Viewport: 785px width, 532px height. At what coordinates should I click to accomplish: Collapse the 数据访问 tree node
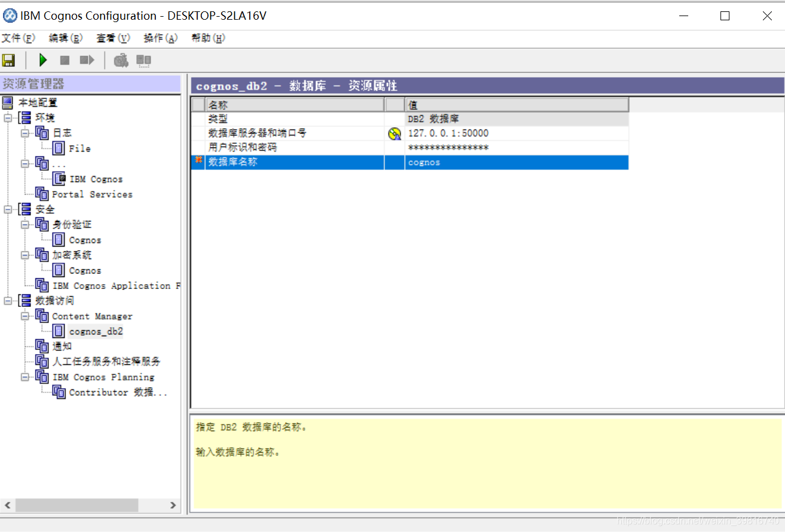point(7,300)
